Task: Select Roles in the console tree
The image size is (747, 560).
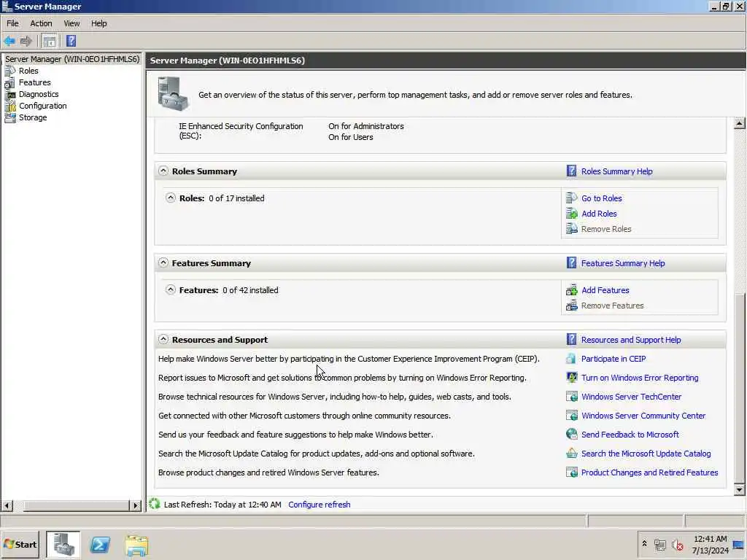Action: click(28, 71)
